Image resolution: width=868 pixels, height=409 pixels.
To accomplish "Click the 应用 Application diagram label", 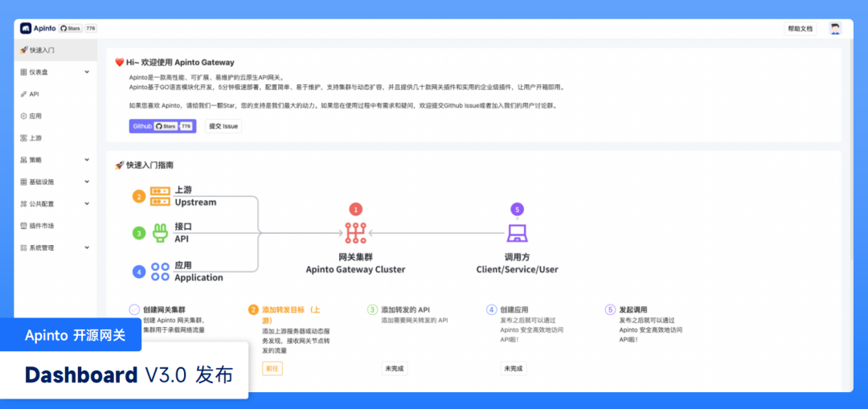I will pos(199,271).
